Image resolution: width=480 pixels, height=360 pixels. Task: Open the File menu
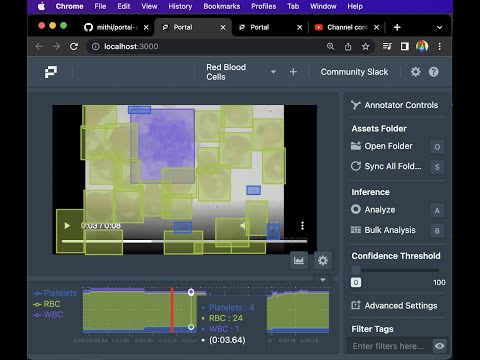tap(100, 6)
